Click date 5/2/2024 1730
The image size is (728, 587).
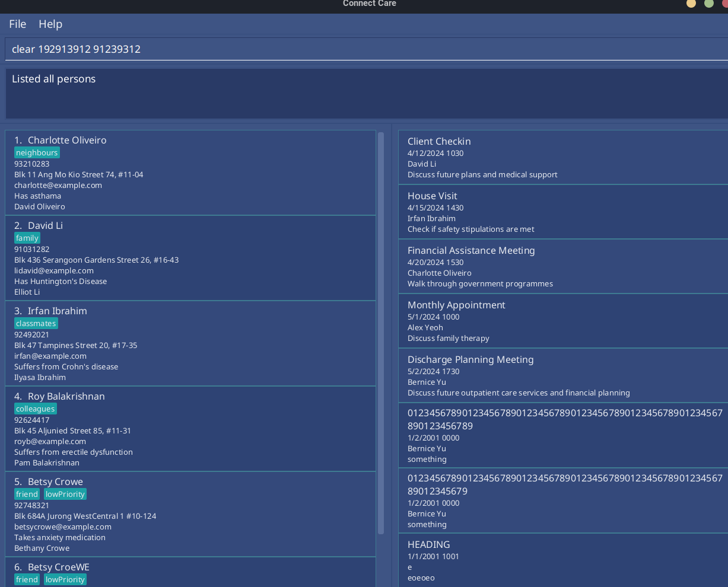(433, 371)
